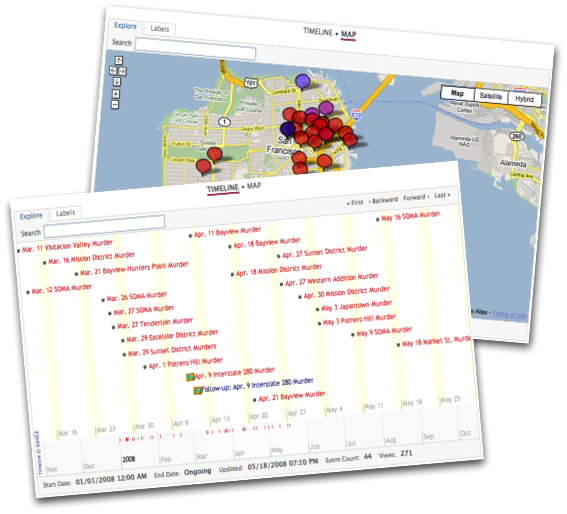Open image icon beside Follow-up Interstate 280 entry
Screen dimensions: 567x514
coord(197,391)
